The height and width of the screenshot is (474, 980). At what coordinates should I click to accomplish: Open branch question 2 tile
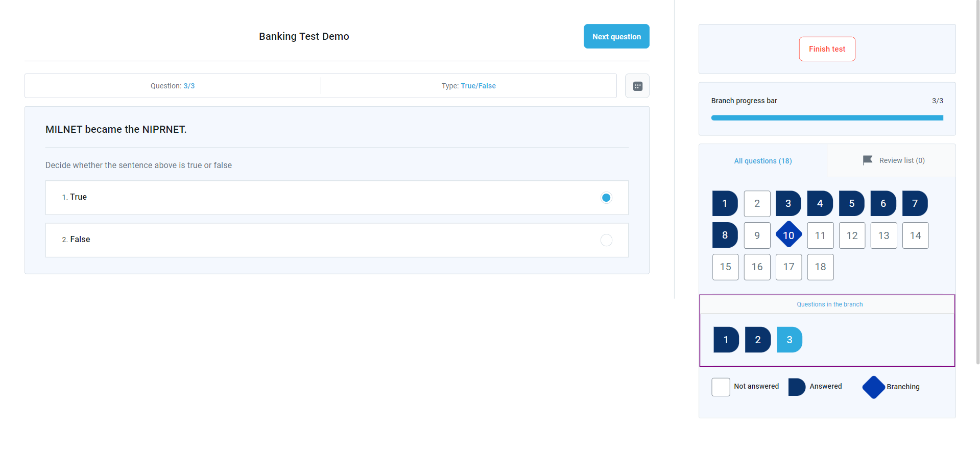tap(757, 340)
